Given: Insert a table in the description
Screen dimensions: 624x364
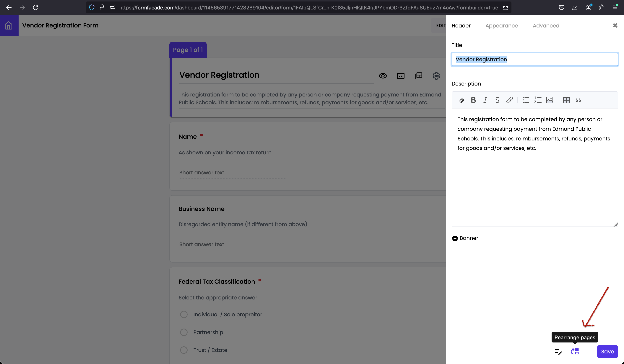Looking at the screenshot, I should [566, 100].
